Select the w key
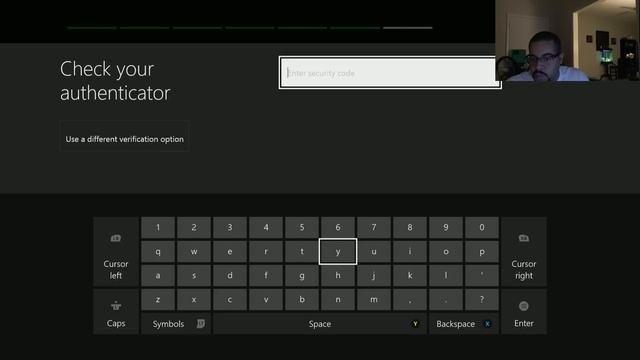The image size is (640, 360). [x=194, y=251]
